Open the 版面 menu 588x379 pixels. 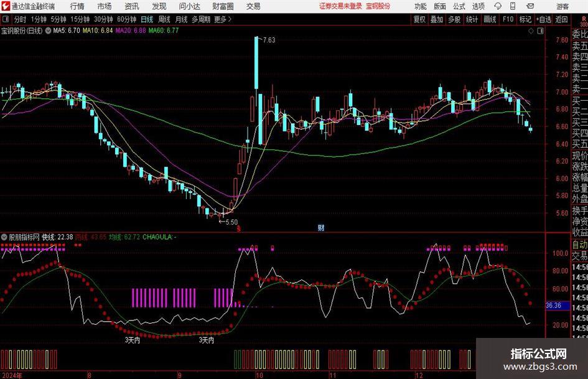coord(439,6)
